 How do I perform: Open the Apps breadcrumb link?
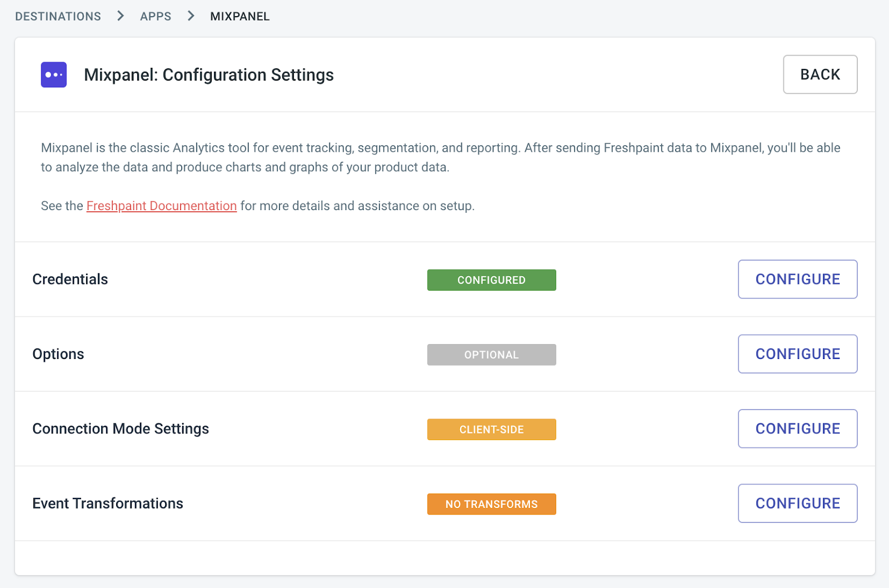156,17
